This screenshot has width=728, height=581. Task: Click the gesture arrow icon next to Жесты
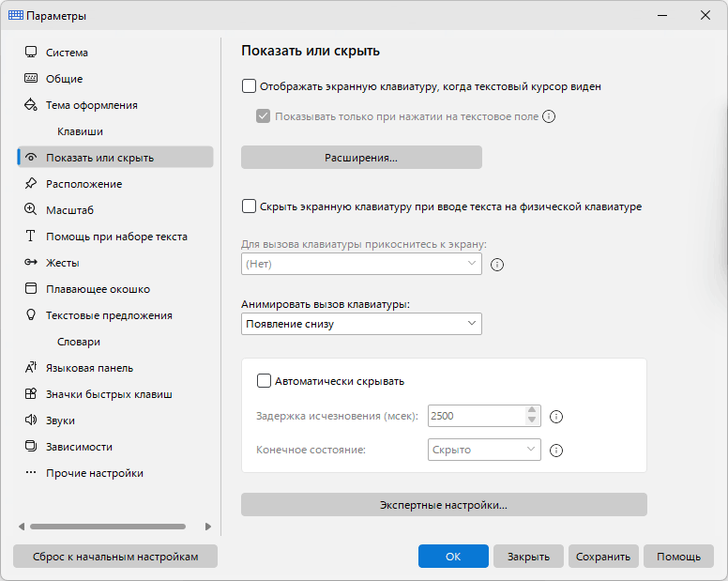click(31, 263)
